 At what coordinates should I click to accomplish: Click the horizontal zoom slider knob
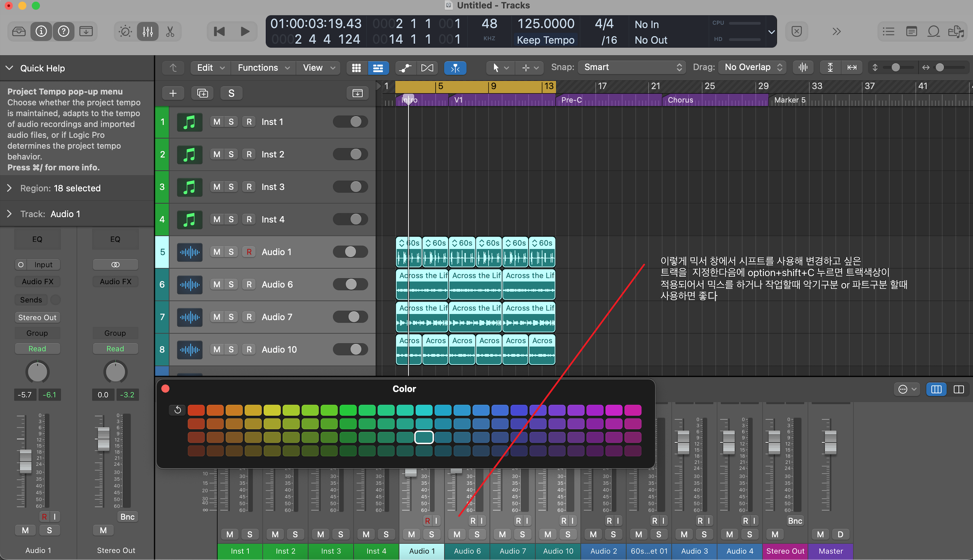(940, 67)
